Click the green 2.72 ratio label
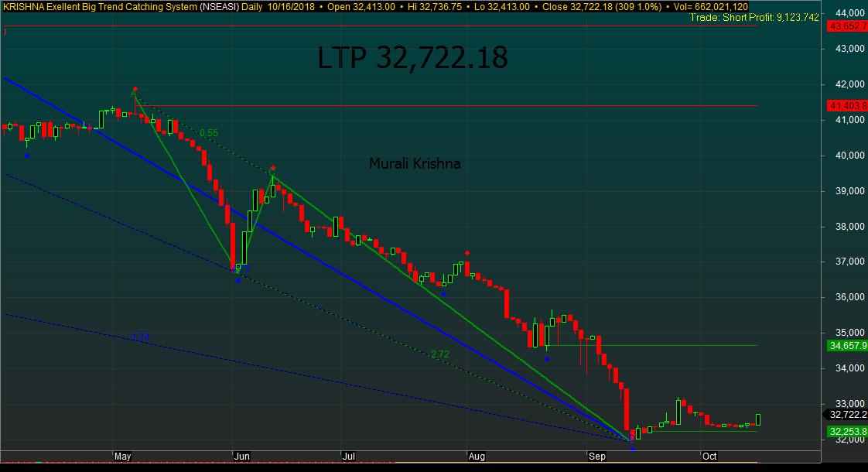 pos(440,354)
